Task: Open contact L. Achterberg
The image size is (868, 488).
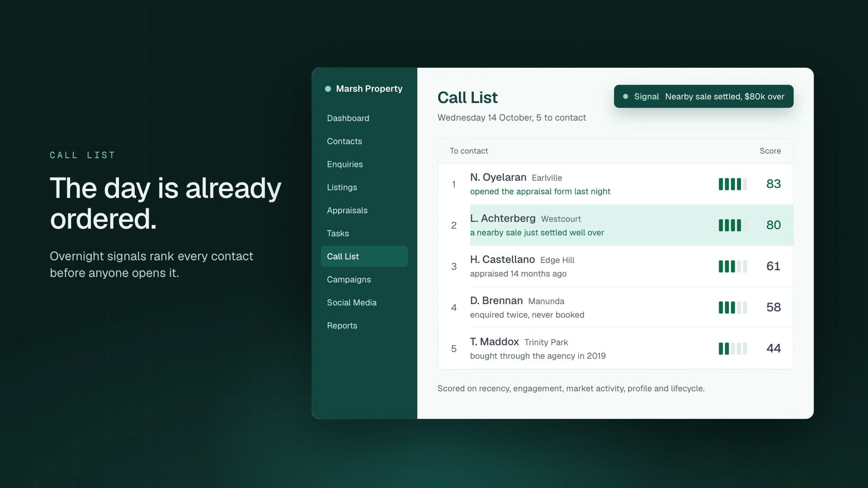Action: [x=503, y=218]
